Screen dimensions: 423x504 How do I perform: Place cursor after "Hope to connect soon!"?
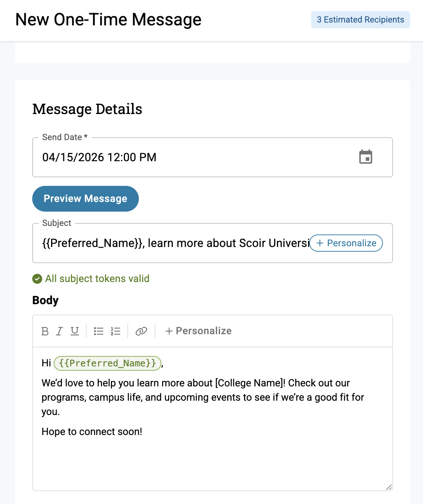tap(142, 432)
